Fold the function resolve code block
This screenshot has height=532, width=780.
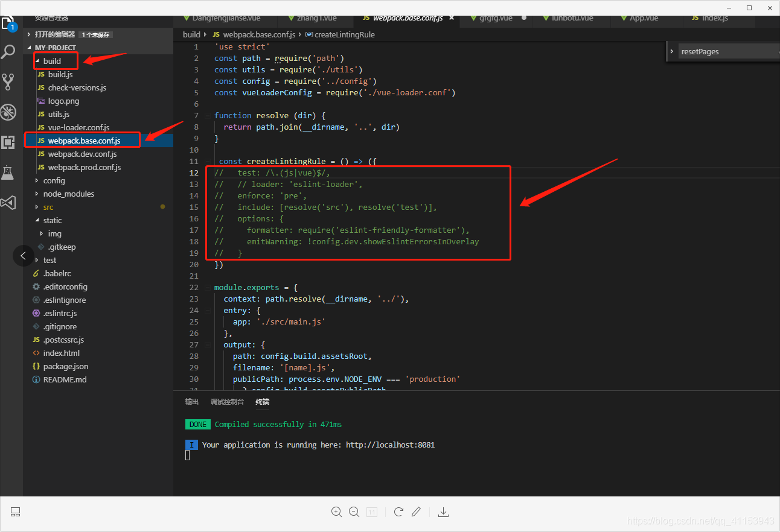click(206, 115)
